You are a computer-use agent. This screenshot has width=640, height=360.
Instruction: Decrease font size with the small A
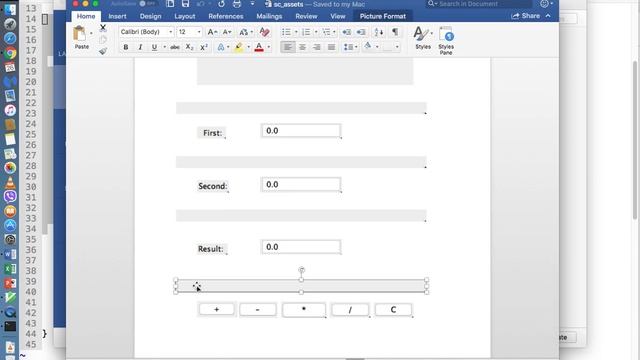coord(227,32)
